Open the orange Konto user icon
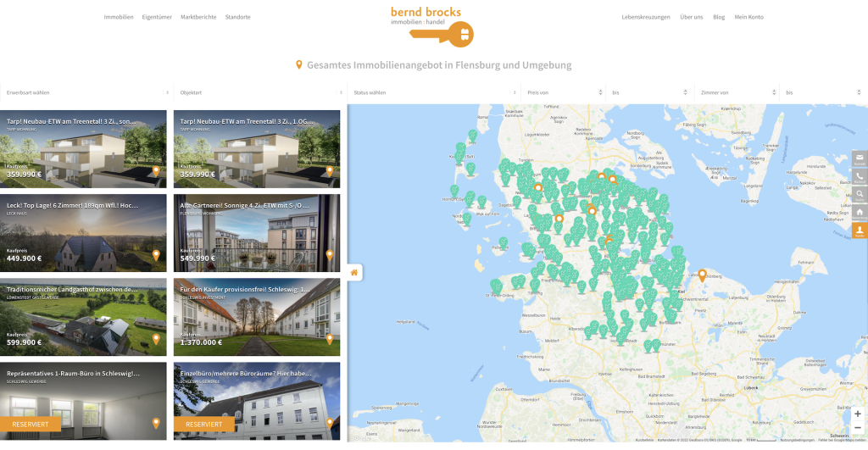The image size is (868, 450). 860,231
